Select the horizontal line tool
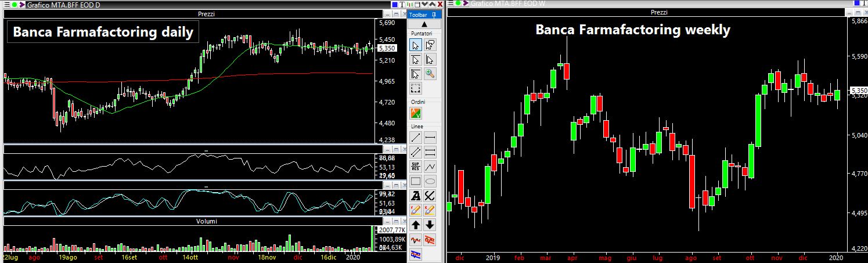 tap(430, 138)
